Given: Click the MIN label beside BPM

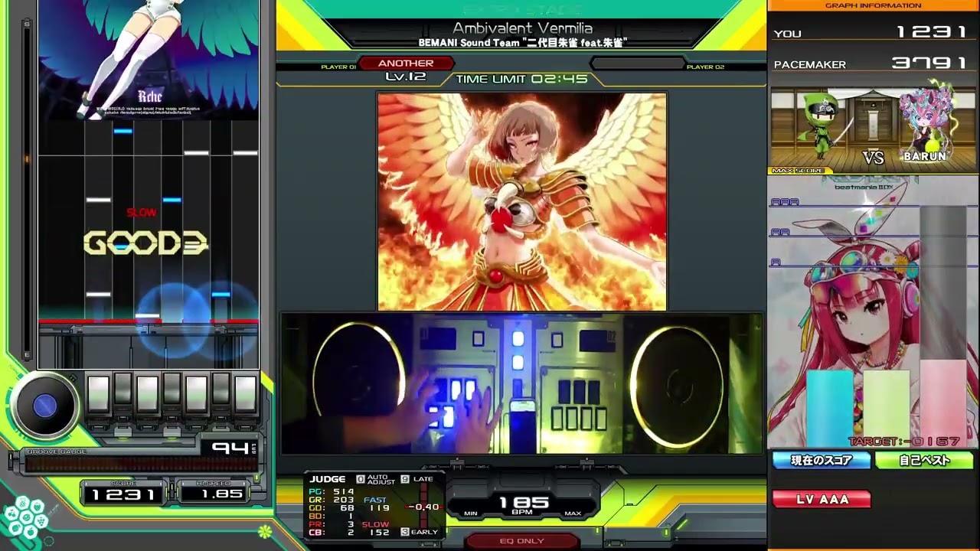Looking at the screenshot, I should pos(471,514).
